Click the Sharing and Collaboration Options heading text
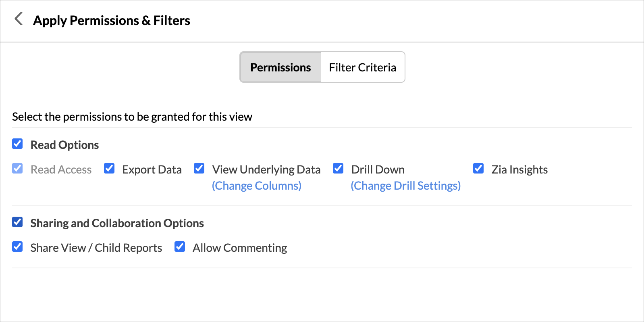The image size is (644, 322). (x=117, y=223)
